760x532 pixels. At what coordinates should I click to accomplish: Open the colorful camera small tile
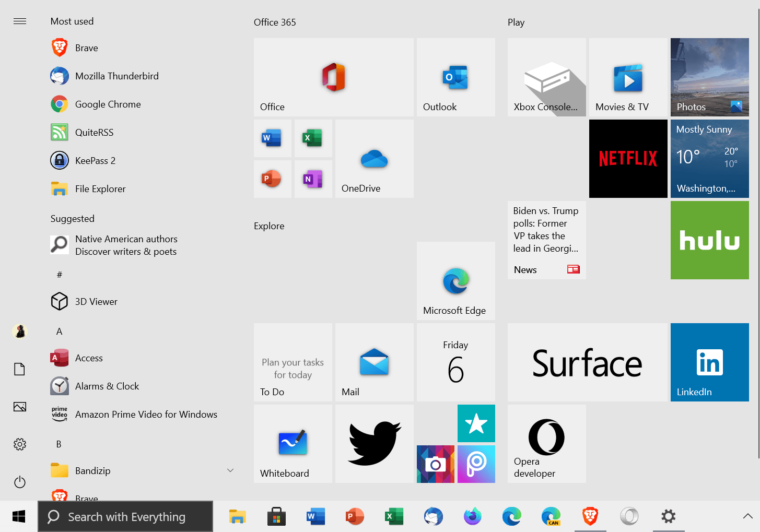click(435, 464)
